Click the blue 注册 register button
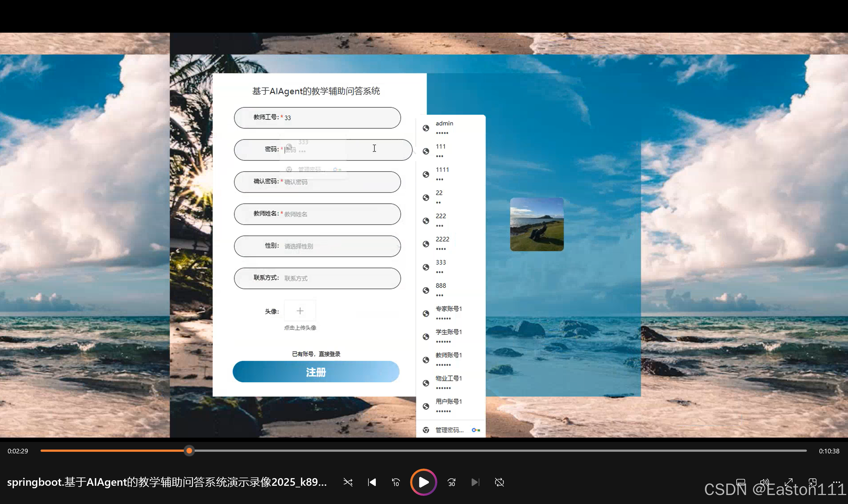Image resolution: width=848 pixels, height=504 pixels. (x=316, y=372)
